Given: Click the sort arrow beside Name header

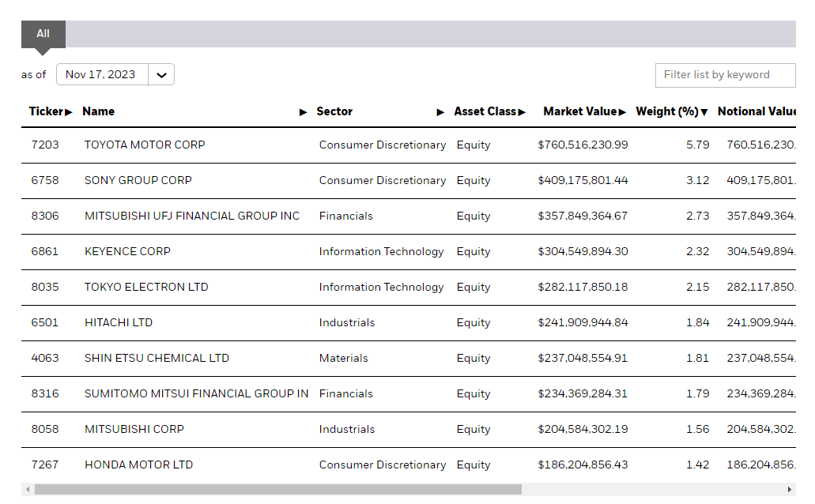Looking at the screenshot, I should pos(303,112).
